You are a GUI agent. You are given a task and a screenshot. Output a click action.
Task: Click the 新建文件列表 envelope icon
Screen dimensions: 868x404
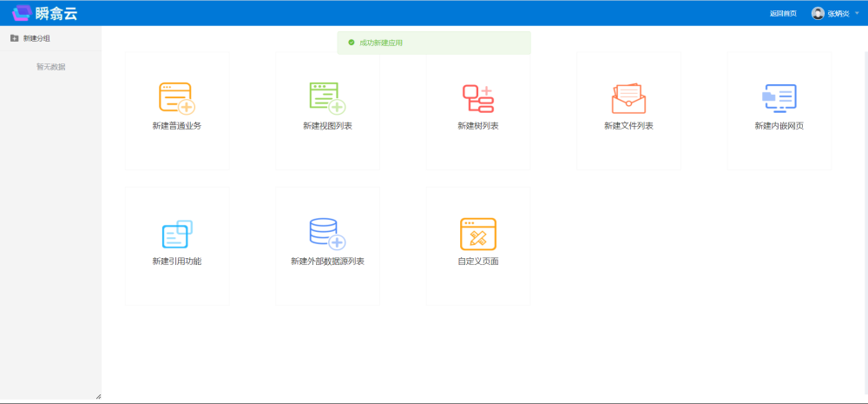tap(628, 98)
